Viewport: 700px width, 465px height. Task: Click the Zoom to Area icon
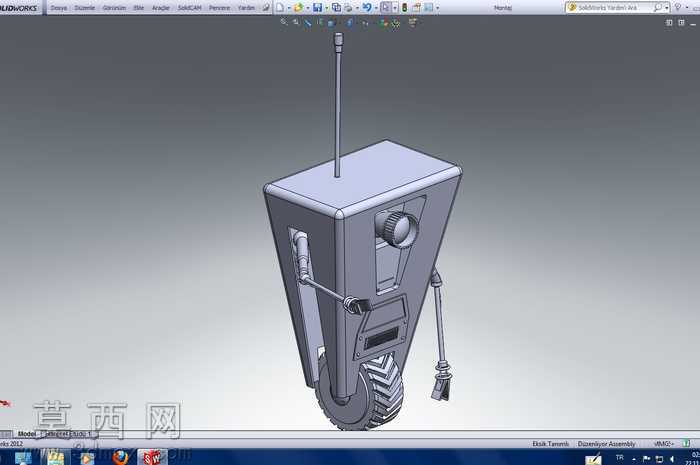(x=296, y=22)
